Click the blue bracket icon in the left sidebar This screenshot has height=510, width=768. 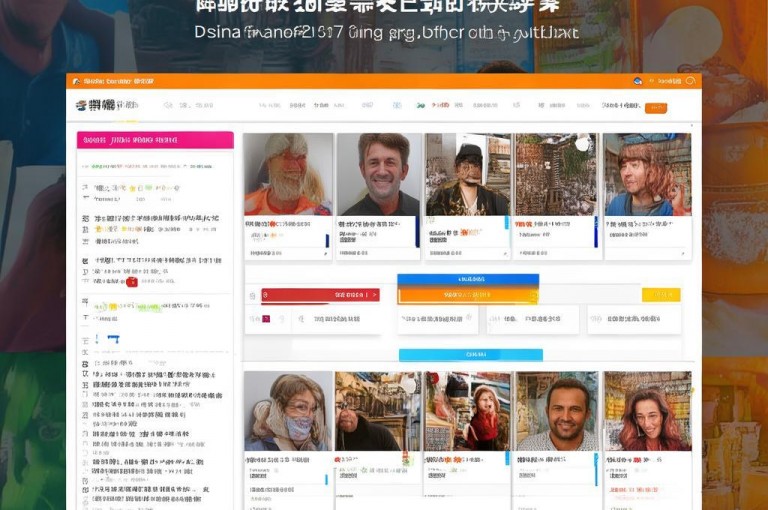pos(114,339)
